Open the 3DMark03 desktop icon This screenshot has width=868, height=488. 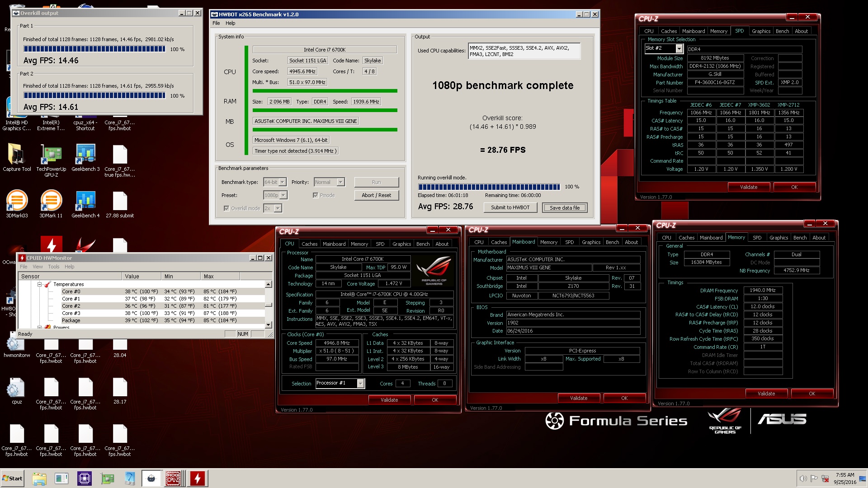[17, 205]
